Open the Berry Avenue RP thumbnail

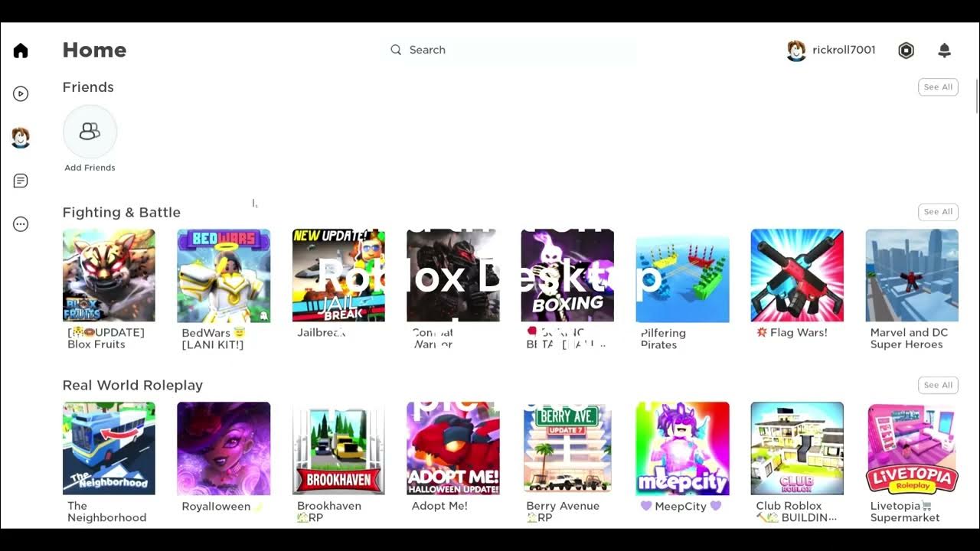[x=567, y=448]
